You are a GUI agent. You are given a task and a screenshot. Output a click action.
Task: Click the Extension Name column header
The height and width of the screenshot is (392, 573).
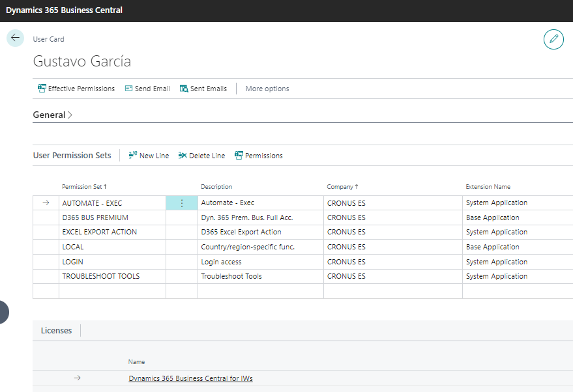pos(488,187)
